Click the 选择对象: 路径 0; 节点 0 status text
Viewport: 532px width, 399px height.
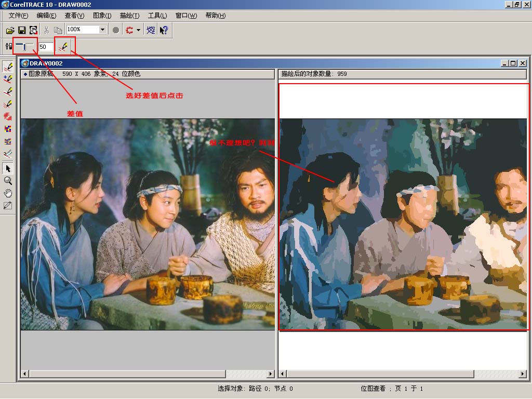255,389
